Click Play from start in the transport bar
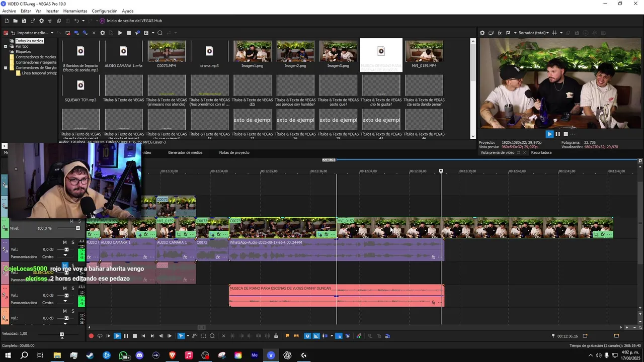644x362 pixels. tap(108, 336)
